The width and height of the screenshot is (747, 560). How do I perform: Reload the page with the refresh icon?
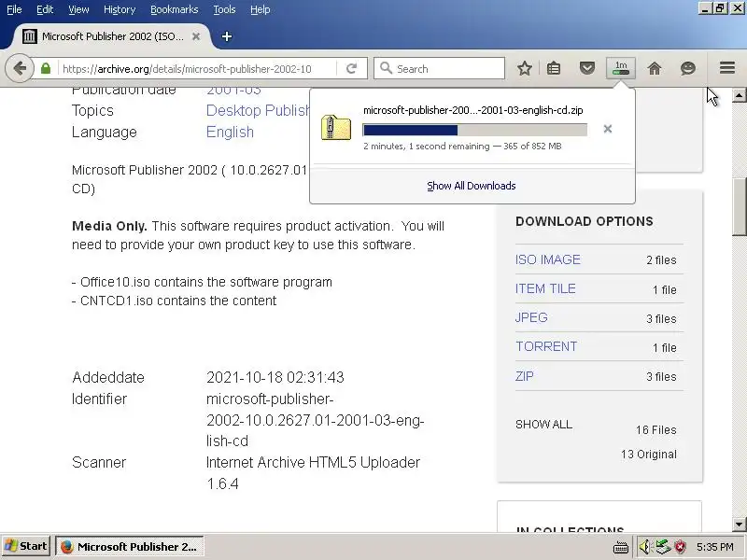click(x=352, y=68)
